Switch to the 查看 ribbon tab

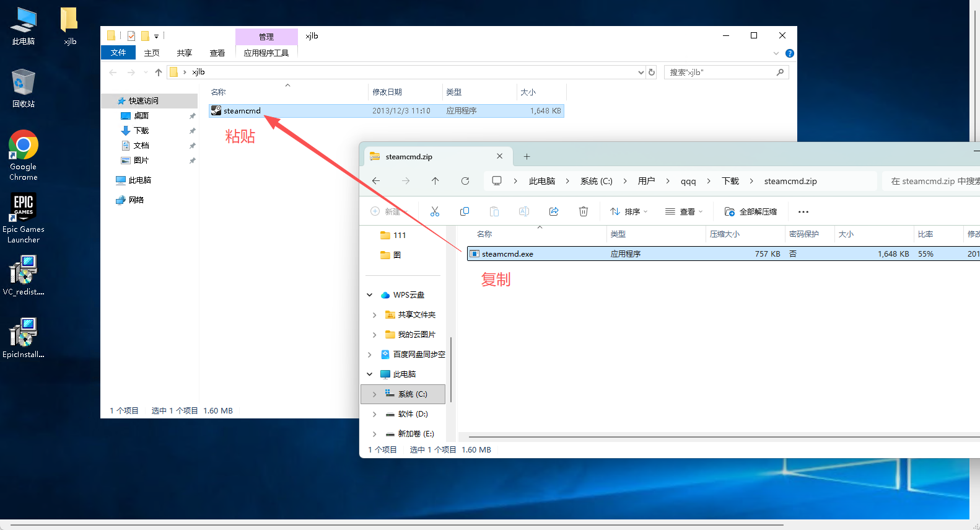217,53
